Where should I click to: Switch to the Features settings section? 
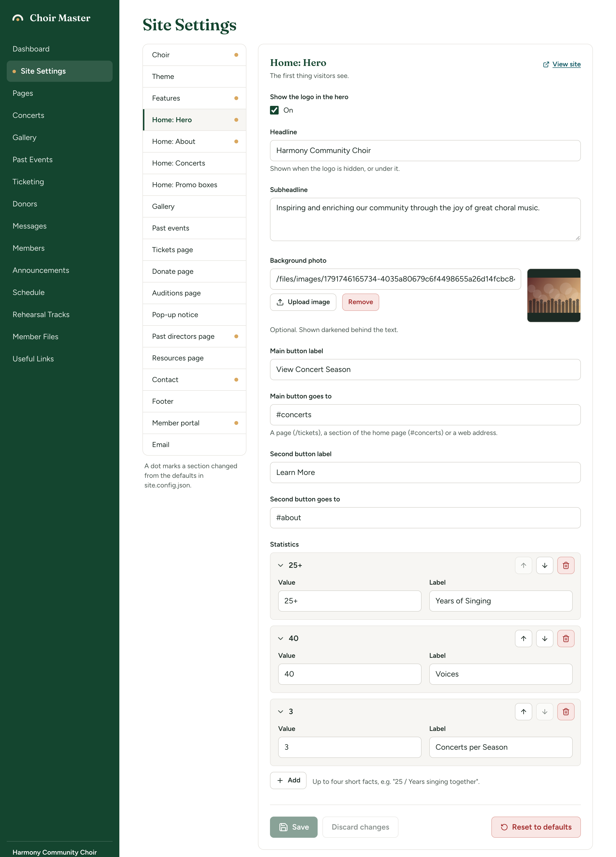[194, 98]
